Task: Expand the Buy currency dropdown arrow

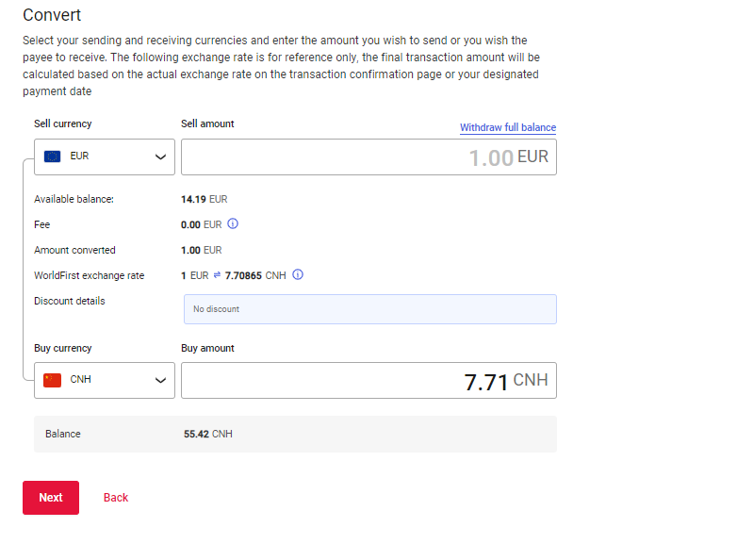Action: click(x=160, y=380)
